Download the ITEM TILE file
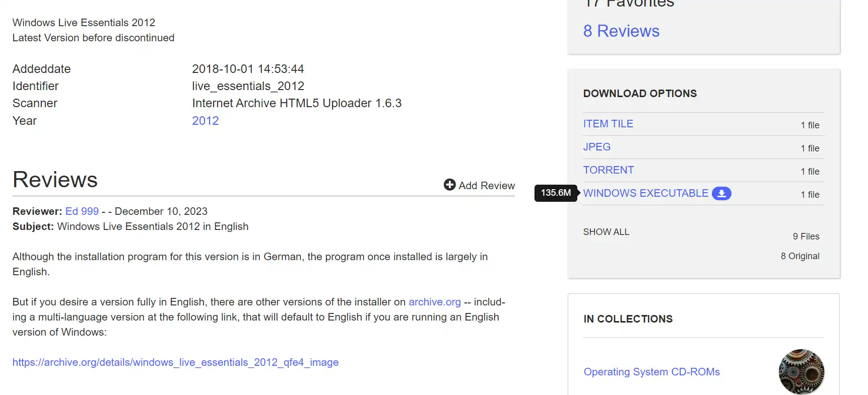The height and width of the screenshot is (395, 868). pyautogui.click(x=608, y=124)
